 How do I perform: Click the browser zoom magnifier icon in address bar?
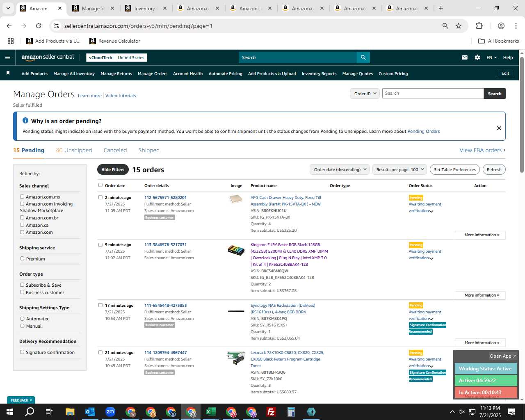pyautogui.click(x=445, y=26)
